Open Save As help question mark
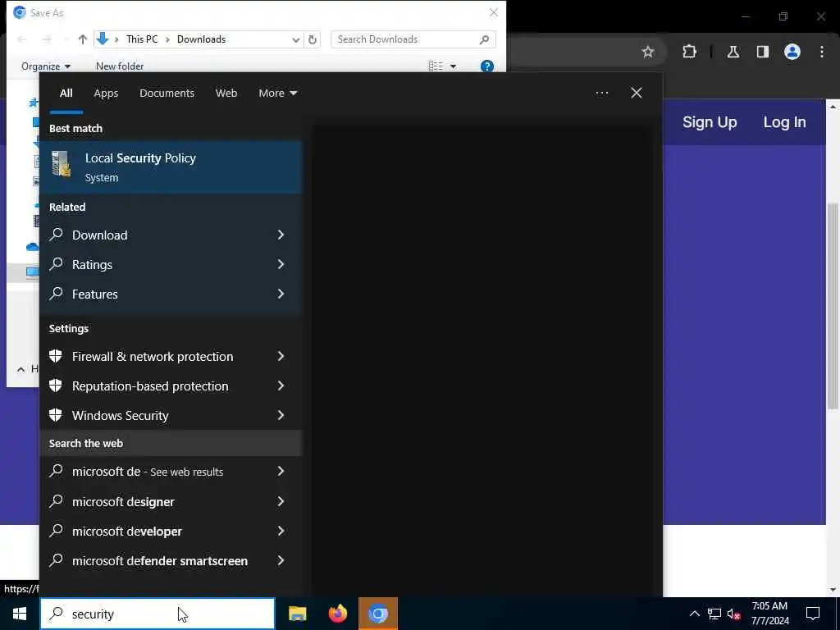The width and height of the screenshot is (840, 630). click(x=487, y=66)
